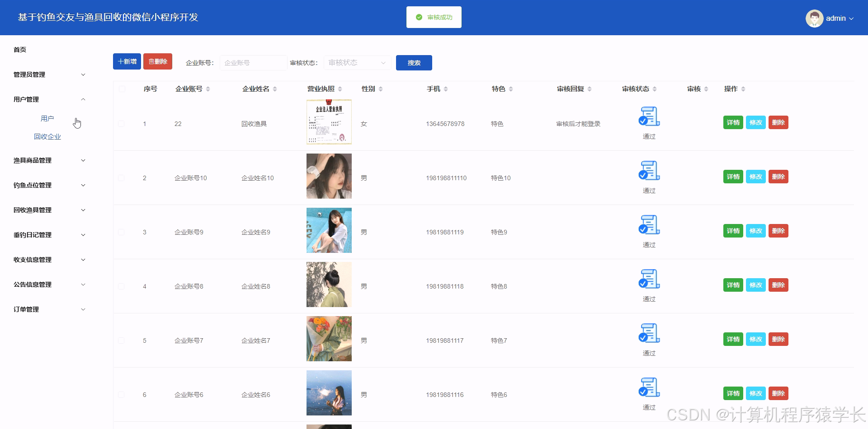Click the blue audit scroll icon for 回收渔具
The width and height of the screenshot is (868, 429).
pos(649,116)
